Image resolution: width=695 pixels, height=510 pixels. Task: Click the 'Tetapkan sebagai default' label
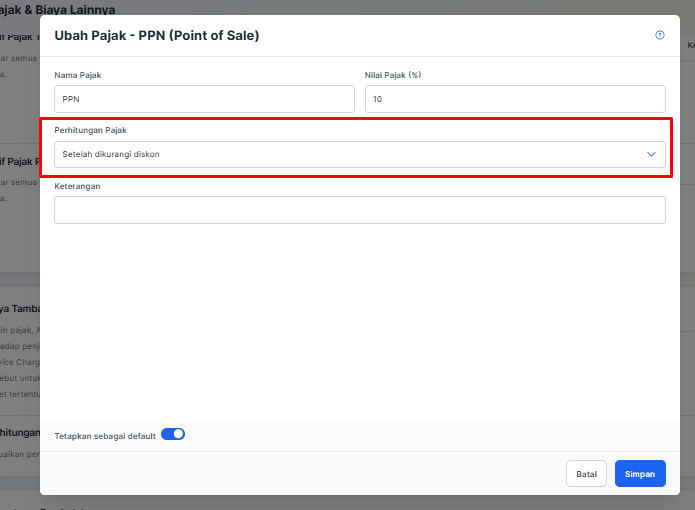point(105,435)
